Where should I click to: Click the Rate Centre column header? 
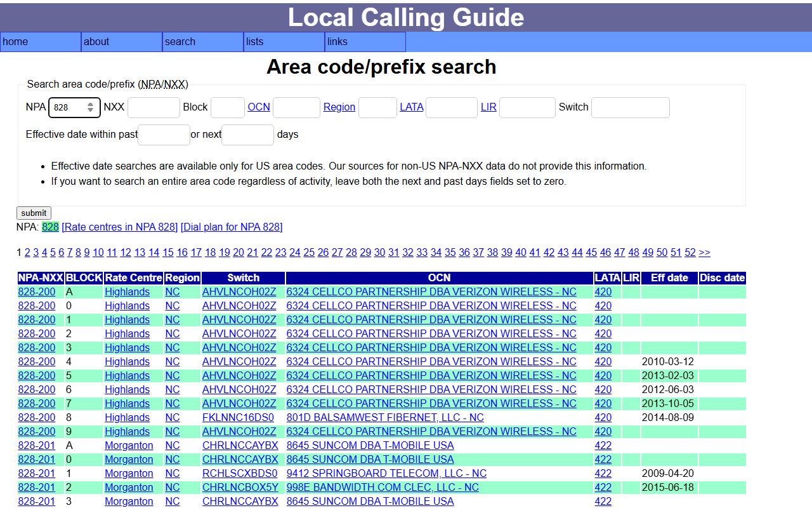pos(133,278)
